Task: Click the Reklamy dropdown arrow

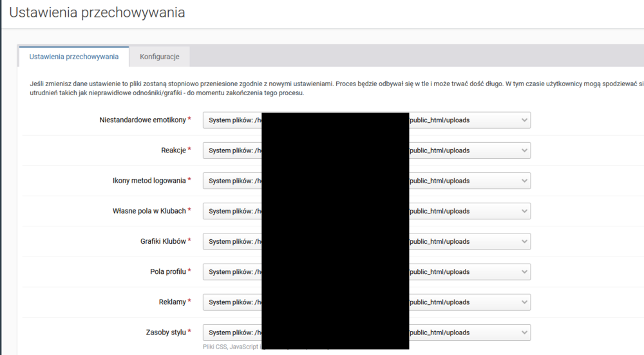Action: point(525,302)
